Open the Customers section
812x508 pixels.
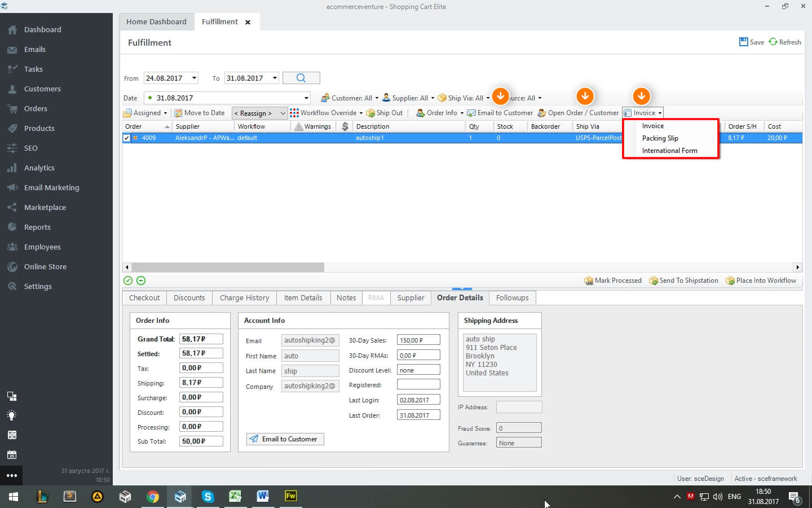[42, 89]
